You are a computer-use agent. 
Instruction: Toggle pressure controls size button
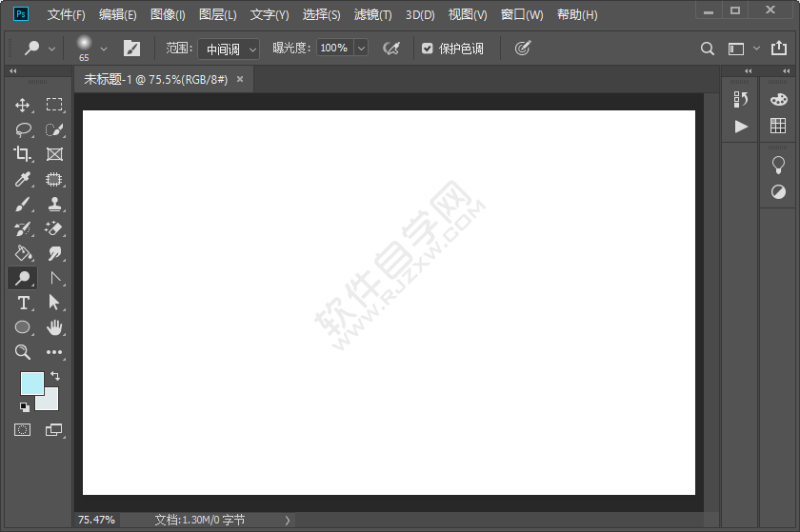point(523,49)
